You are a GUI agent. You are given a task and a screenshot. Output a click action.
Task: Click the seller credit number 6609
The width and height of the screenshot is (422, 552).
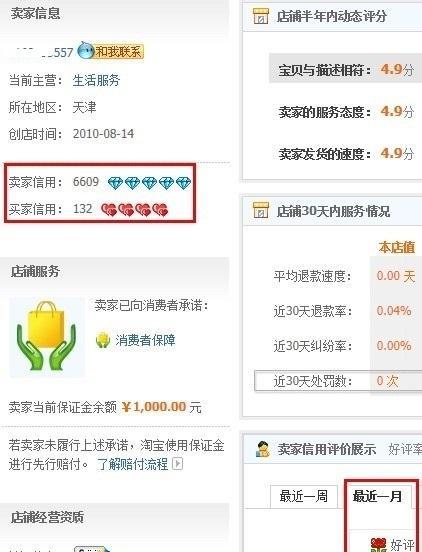(86, 182)
